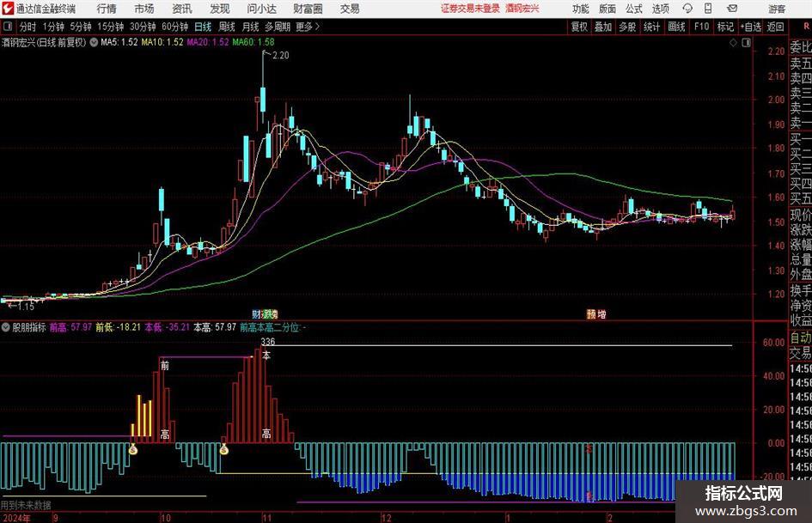Open the 版面 menu
The width and height of the screenshot is (812, 523).
tap(607, 9)
